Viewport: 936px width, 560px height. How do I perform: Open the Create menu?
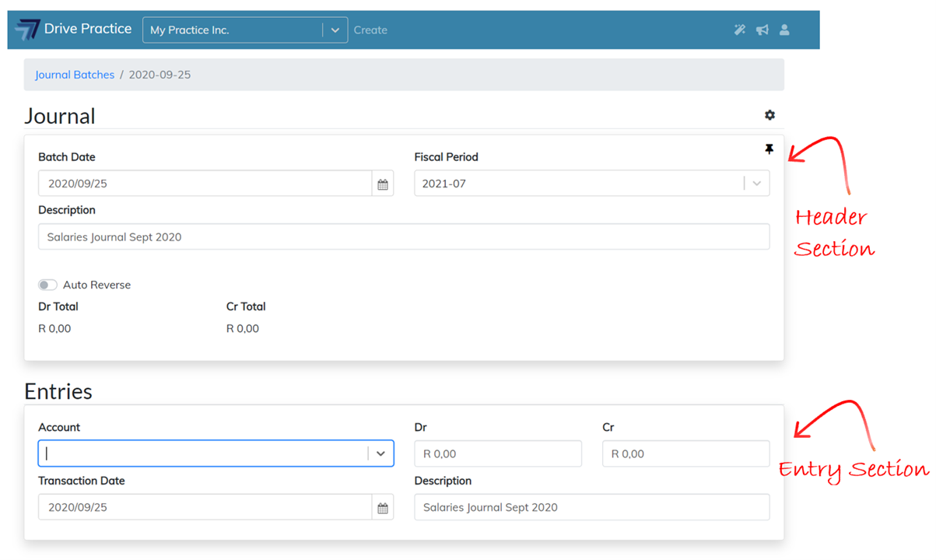(370, 30)
